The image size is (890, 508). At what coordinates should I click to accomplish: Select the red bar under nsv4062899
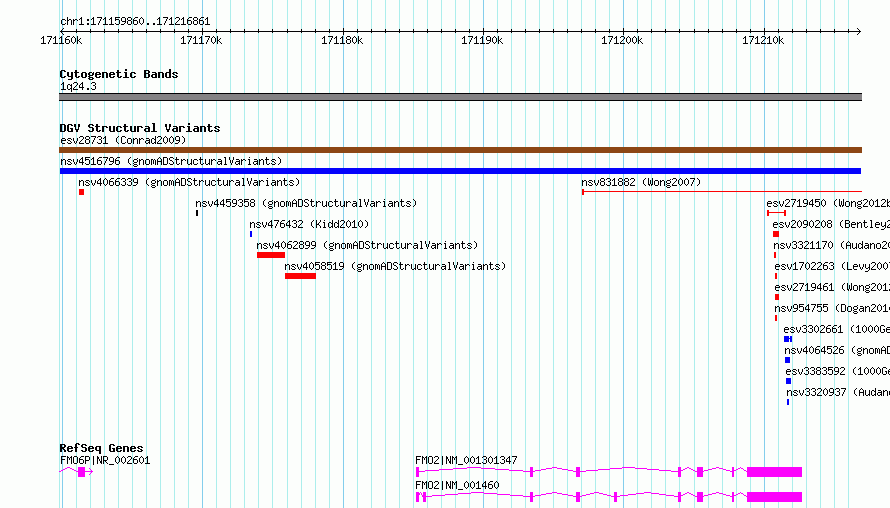pos(271,255)
